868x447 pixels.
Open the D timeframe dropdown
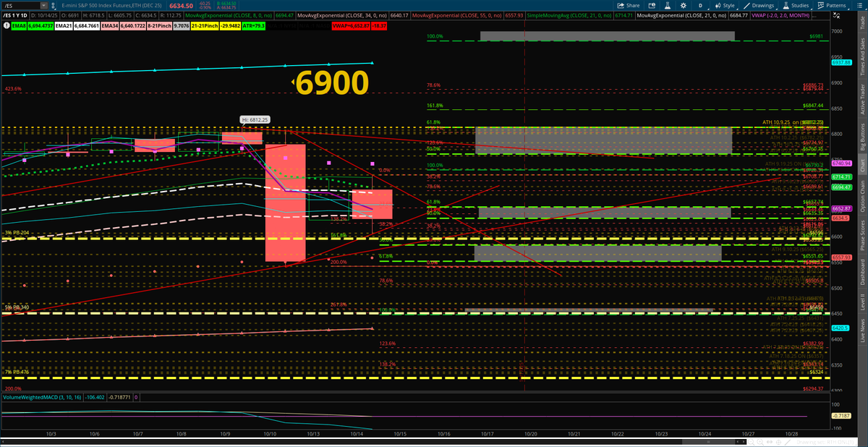700,5
